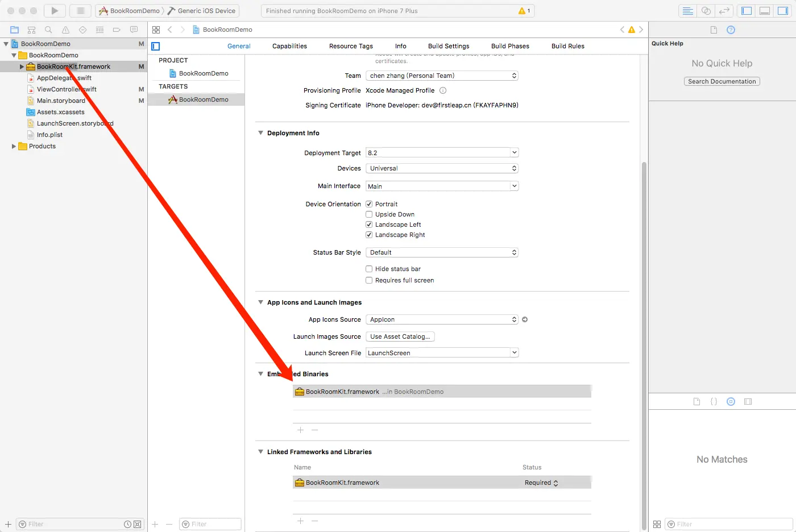Viewport: 796px width, 532px height.
Task: Toggle the Navigator panel
Action: (x=747, y=11)
